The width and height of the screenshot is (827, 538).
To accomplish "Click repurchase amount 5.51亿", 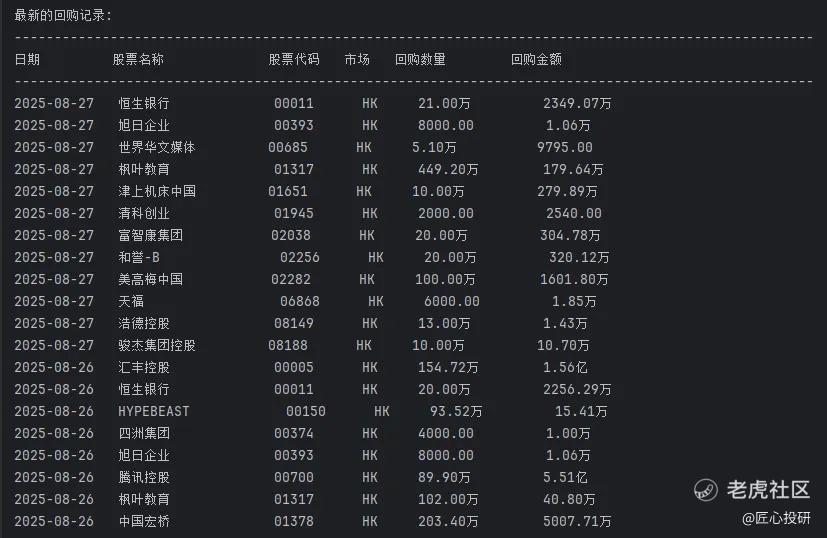I will [565, 477].
